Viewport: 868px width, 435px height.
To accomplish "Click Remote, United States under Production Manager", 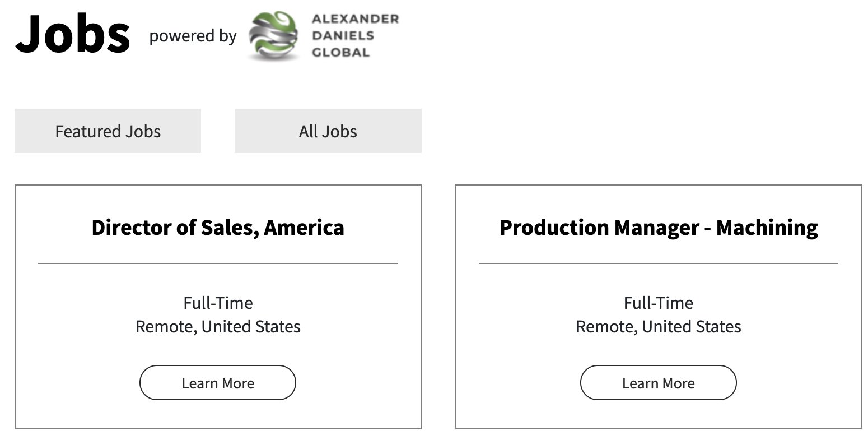I will pyautogui.click(x=658, y=327).
